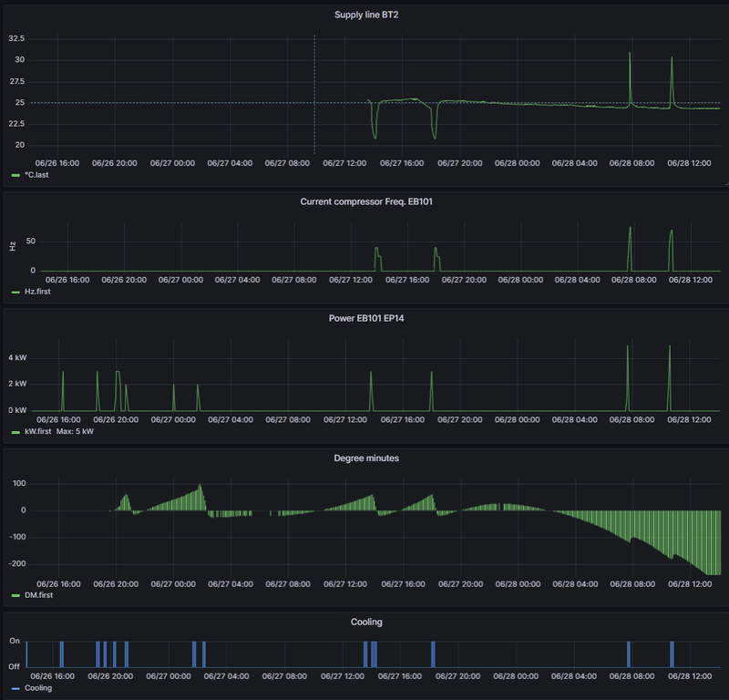This screenshot has width=729, height=700.
Task: Click the green Hz.first legend color swatch
Action: 15,292
